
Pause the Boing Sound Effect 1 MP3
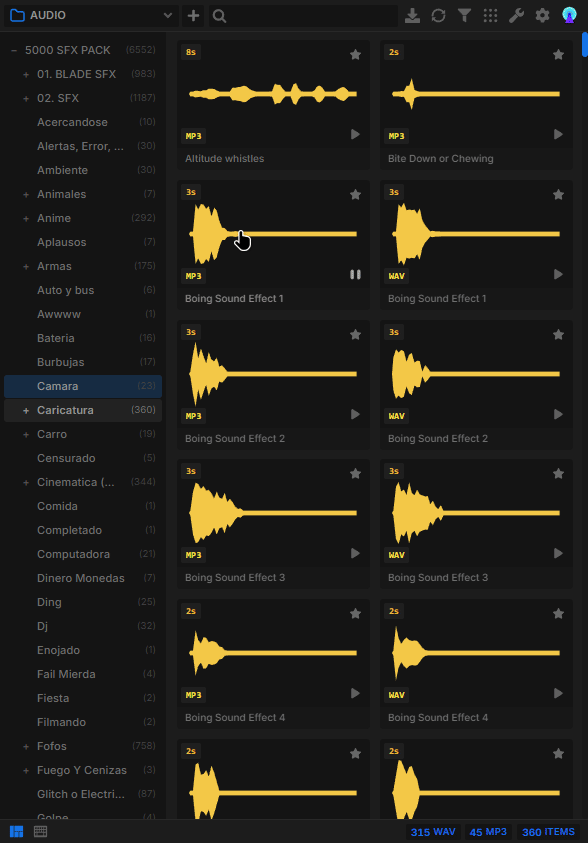(x=355, y=275)
